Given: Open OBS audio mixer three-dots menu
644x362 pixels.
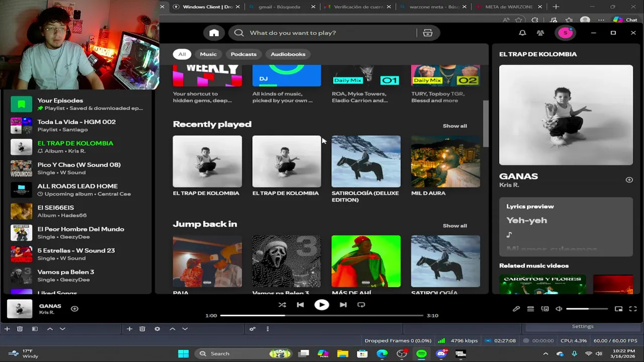Looking at the screenshot, I should click(x=267, y=329).
